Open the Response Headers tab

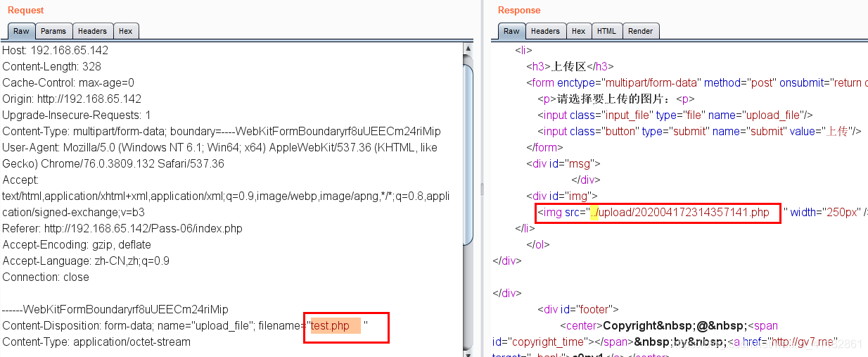tap(546, 31)
